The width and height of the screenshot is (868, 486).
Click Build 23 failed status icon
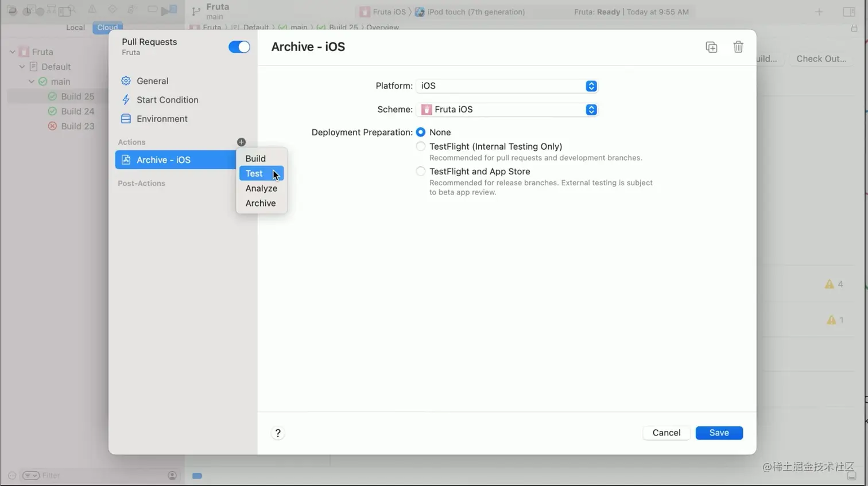pyautogui.click(x=52, y=126)
